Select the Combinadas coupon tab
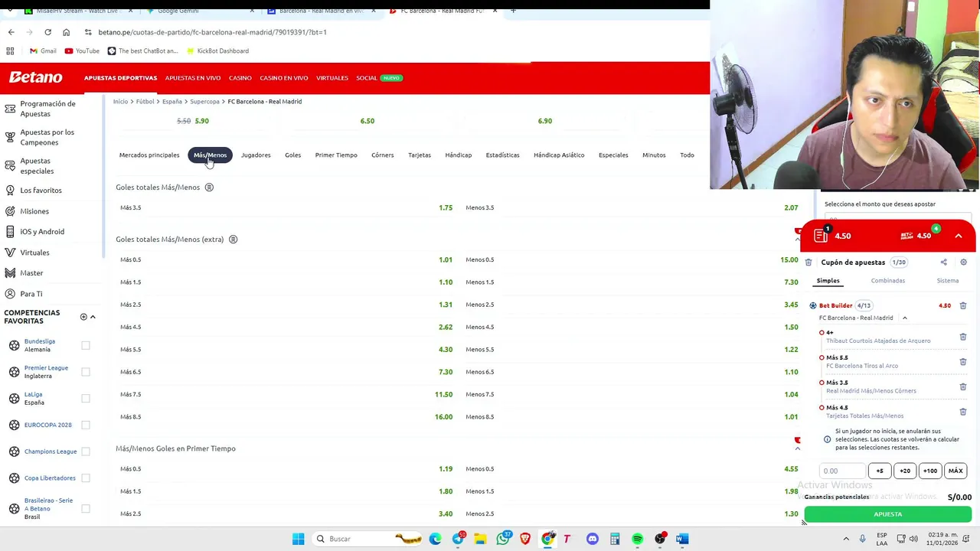Viewport: 980px width, 551px height. pyautogui.click(x=888, y=281)
